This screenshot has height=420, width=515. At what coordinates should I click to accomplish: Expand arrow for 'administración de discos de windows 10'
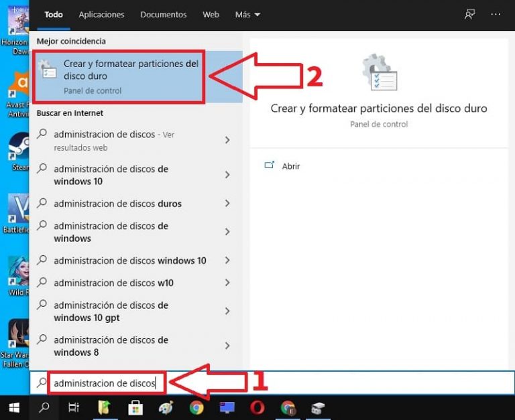pyautogui.click(x=227, y=175)
